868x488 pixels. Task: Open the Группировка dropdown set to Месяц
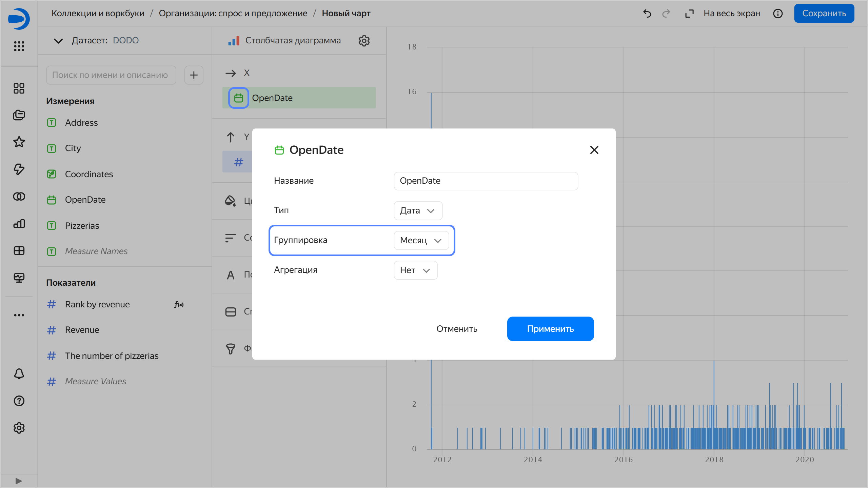[x=421, y=240]
